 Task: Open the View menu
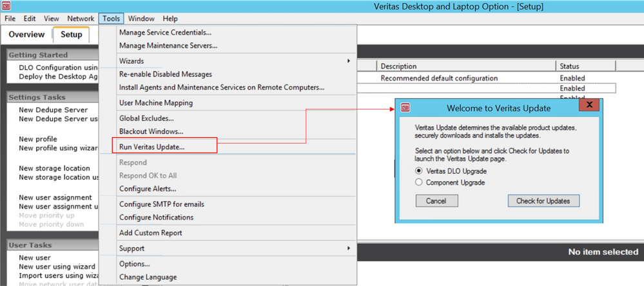pos(52,19)
